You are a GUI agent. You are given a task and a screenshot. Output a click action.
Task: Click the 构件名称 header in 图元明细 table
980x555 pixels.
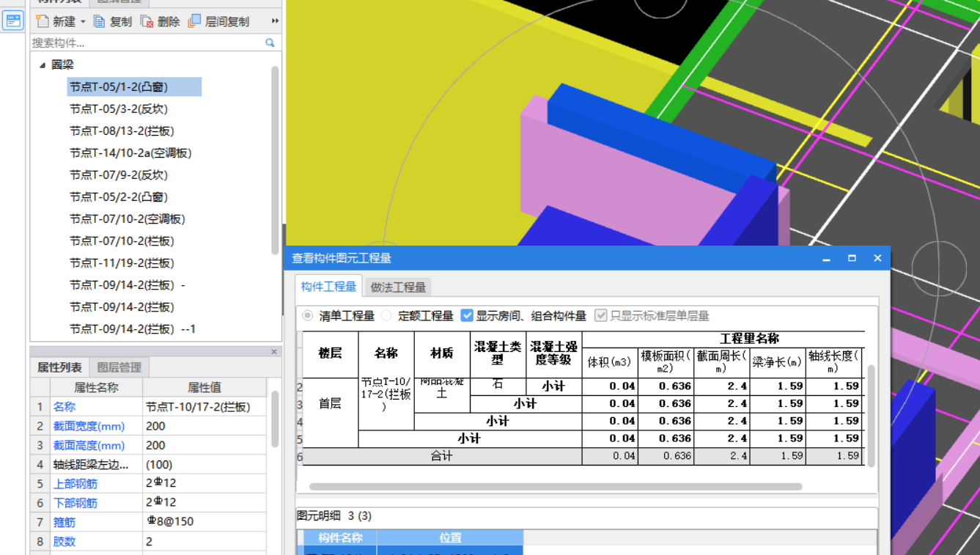click(340, 538)
